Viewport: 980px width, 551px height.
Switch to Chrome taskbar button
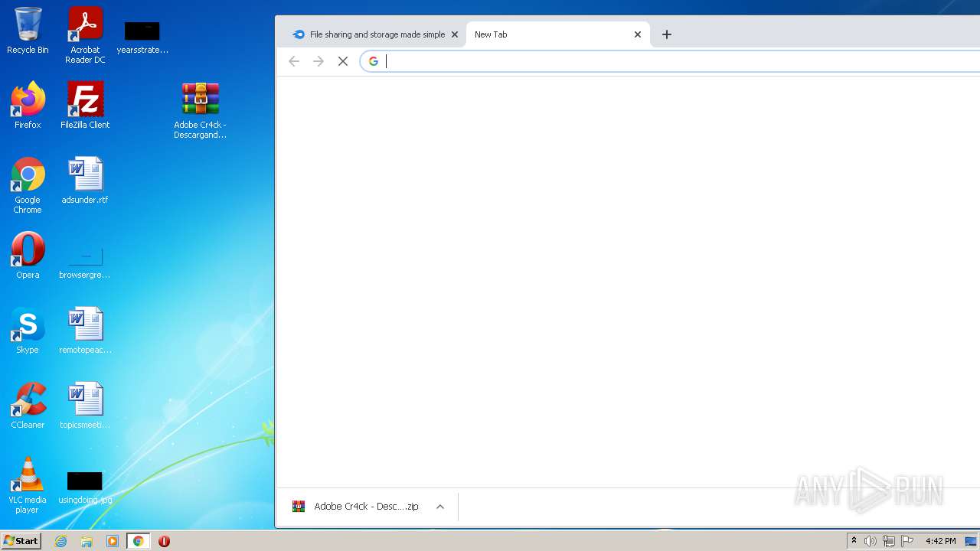[x=138, y=541]
